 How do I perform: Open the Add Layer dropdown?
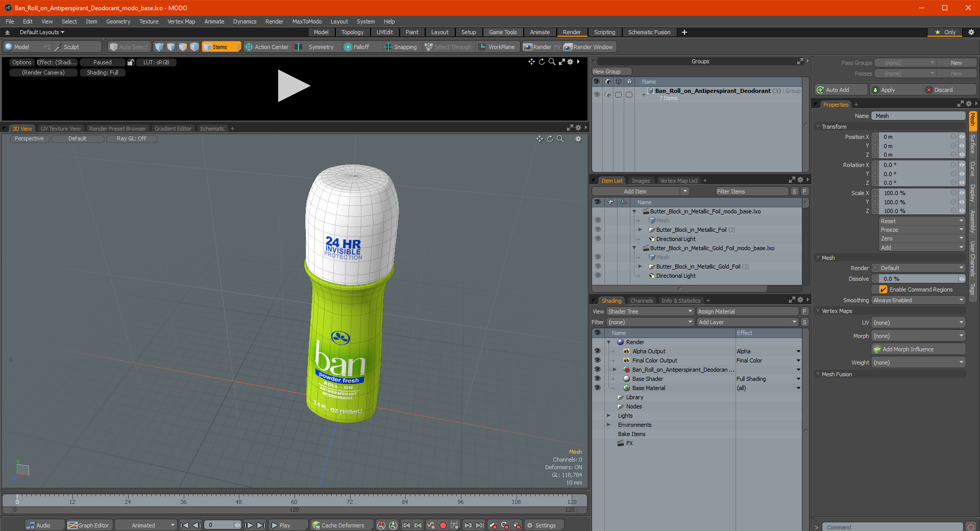click(x=747, y=322)
